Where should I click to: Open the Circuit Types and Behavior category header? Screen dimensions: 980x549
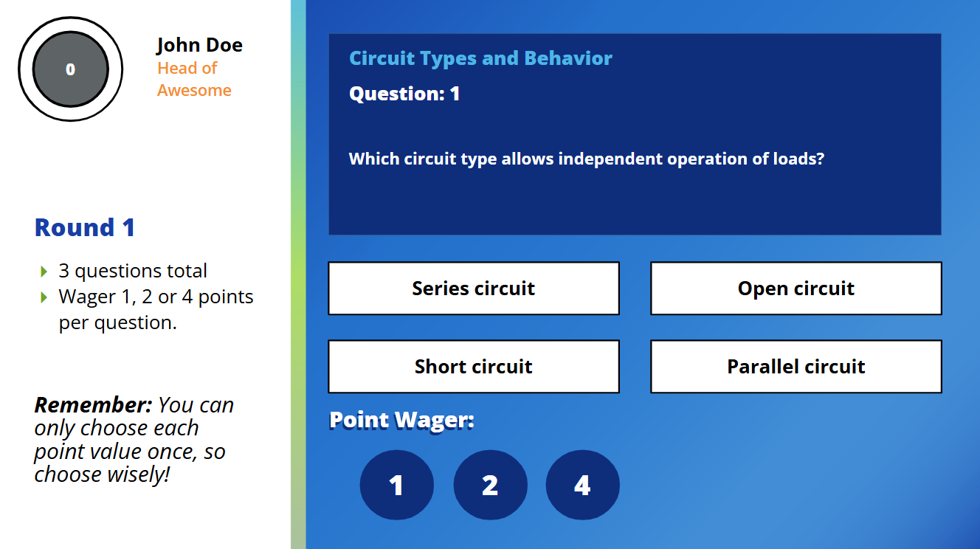click(480, 58)
